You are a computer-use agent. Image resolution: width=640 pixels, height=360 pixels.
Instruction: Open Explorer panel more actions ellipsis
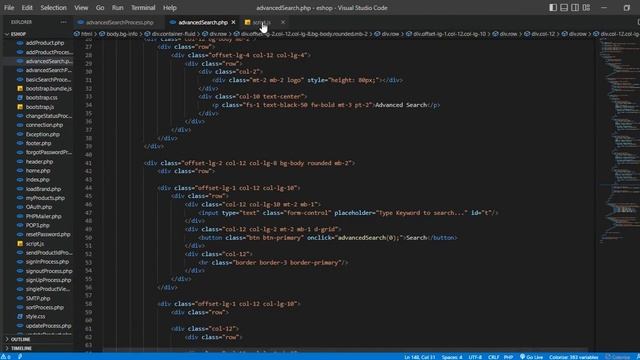[x=63, y=22]
